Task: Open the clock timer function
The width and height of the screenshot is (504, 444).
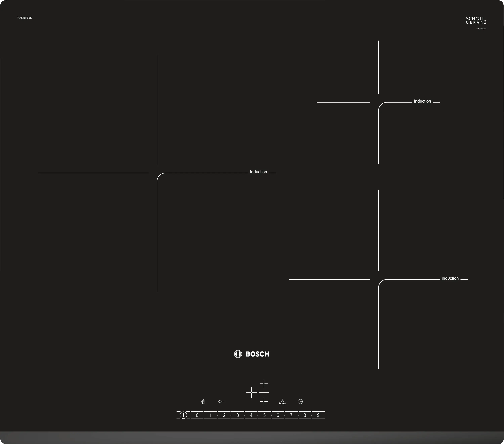Action: point(300,401)
